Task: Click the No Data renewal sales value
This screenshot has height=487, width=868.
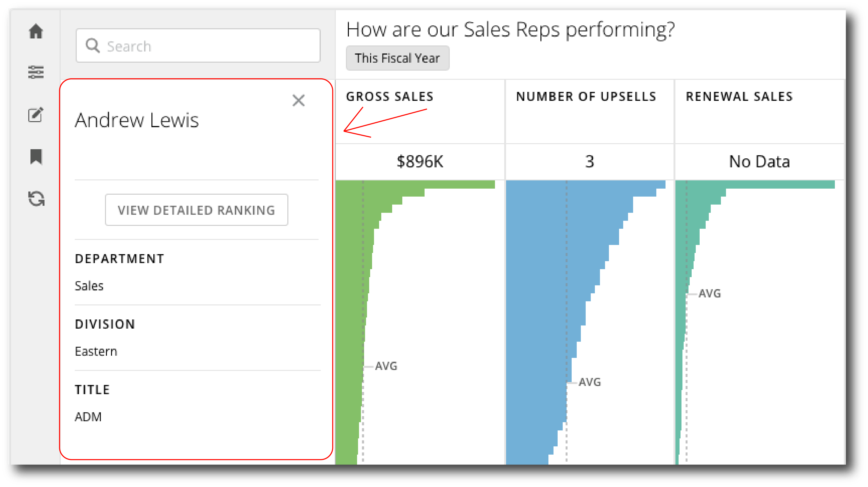Action: (760, 162)
